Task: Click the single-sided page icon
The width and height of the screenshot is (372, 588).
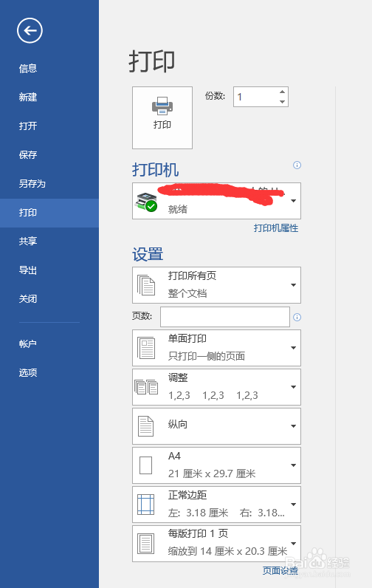Action: tap(146, 348)
